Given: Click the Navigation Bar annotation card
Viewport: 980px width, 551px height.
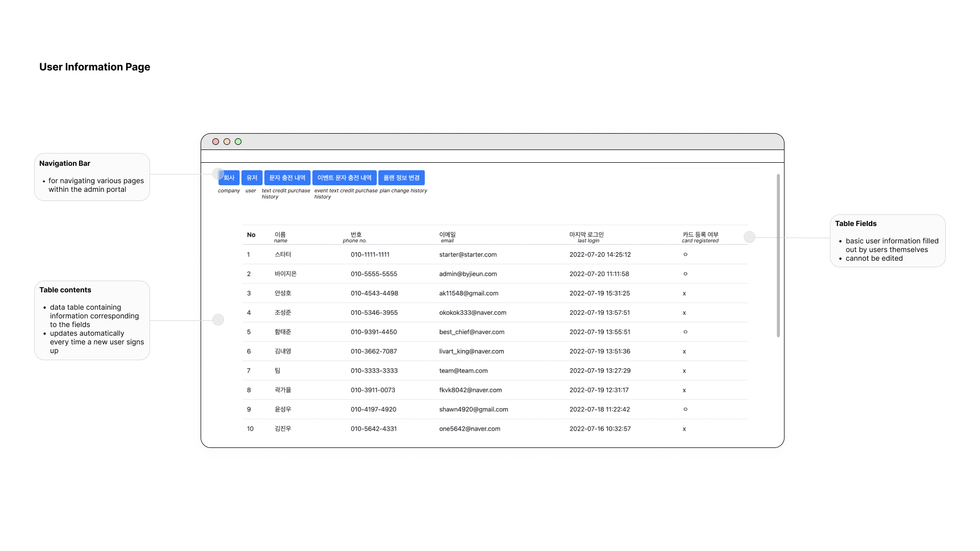Looking at the screenshot, I should pos(92,177).
